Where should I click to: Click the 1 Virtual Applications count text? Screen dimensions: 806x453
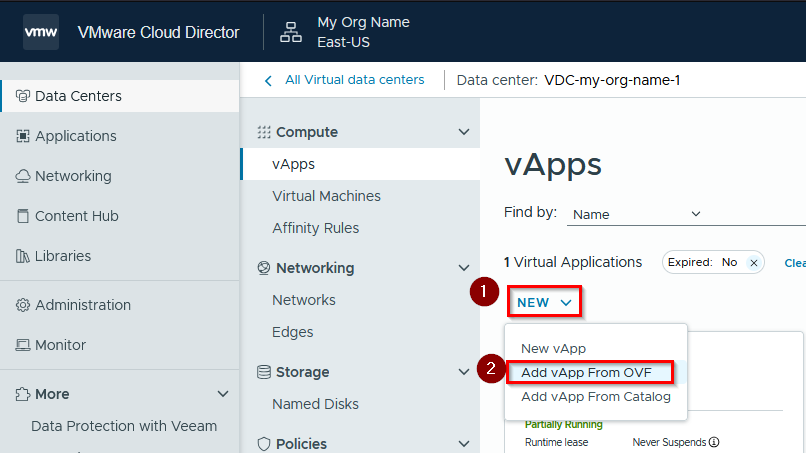pos(573,262)
